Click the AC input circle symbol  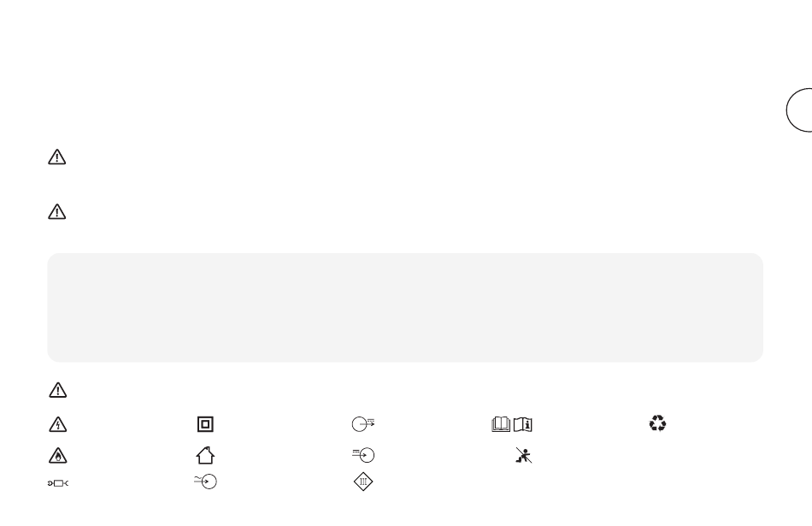pyautogui.click(x=206, y=482)
